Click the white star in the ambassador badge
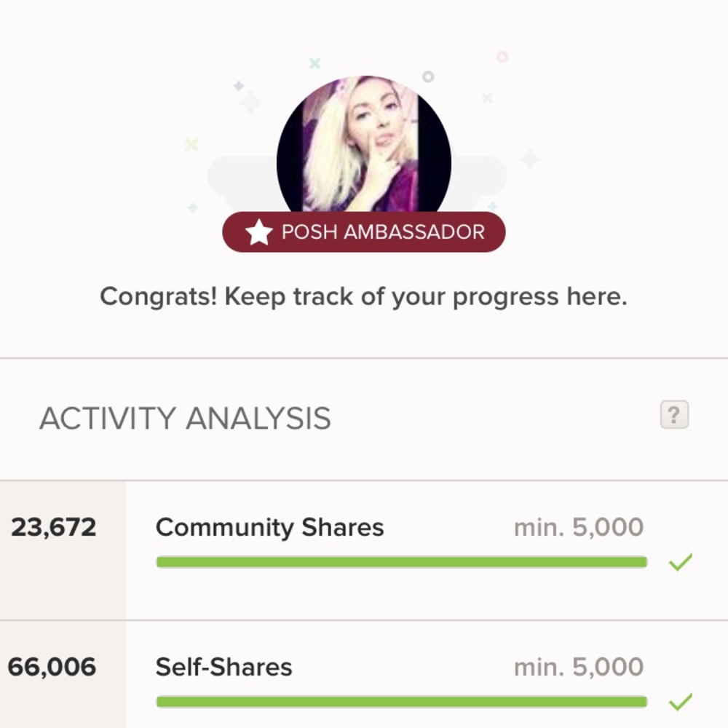The width and height of the screenshot is (728, 728). [x=258, y=232]
